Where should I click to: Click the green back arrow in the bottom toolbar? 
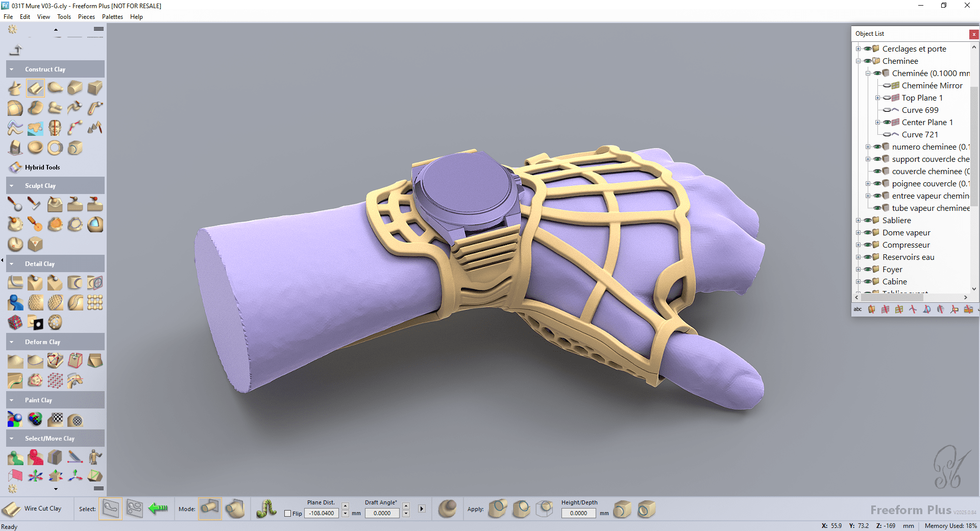158,509
